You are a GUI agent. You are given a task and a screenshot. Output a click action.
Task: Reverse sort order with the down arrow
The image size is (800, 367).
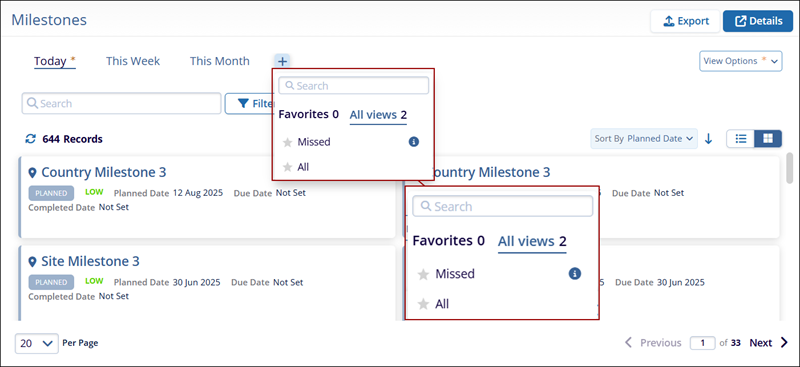tap(708, 138)
